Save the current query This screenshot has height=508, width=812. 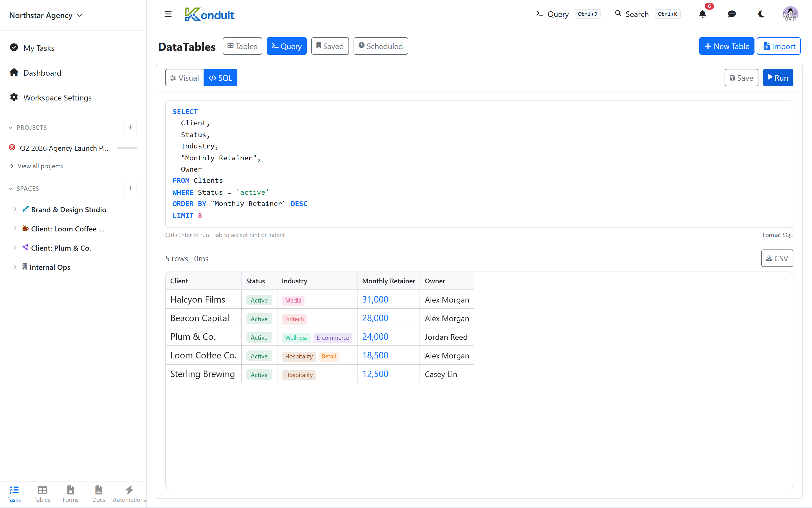(x=741, y=78)
